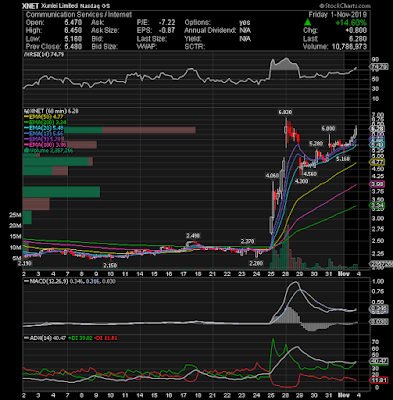Click the Volume legend entry
The width and height of the screenshot is (393, 400).
[x=49, y=150]
